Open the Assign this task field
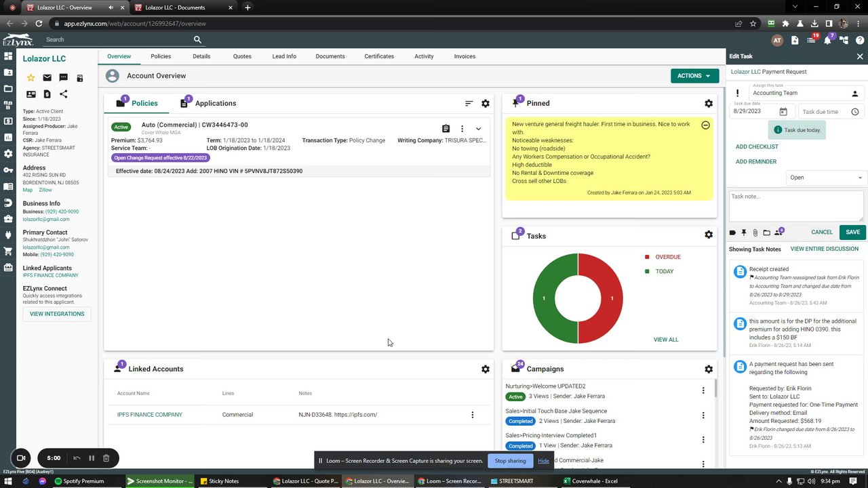This screenshot has width=868, height=488. [x=806, y=93]
